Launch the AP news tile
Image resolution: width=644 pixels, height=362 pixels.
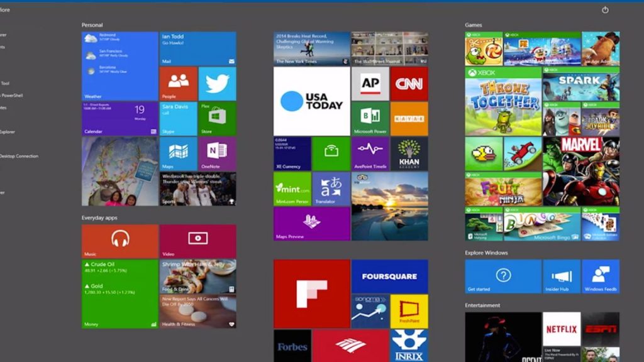(x=370, y=84)
